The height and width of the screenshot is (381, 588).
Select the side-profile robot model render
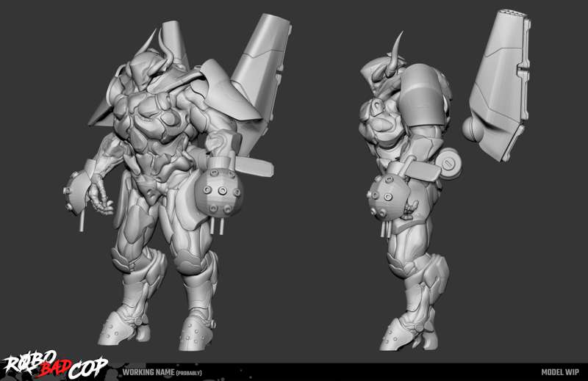[x=445, y=180]
